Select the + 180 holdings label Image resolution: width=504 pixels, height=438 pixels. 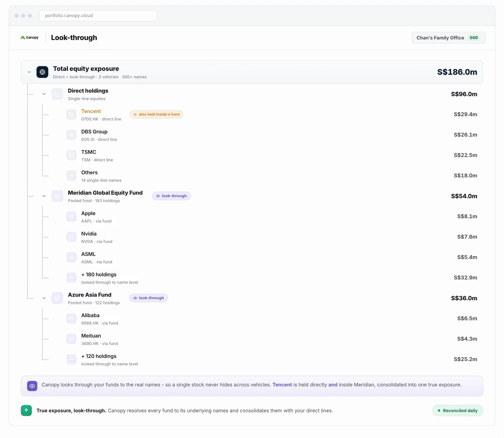99,274
